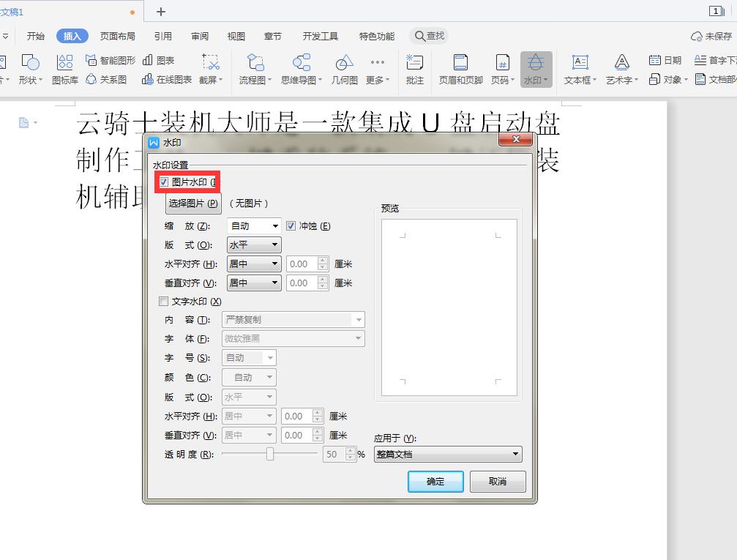Add a new document tab (+)
737x560 pixels.
[x=161, y=12]
